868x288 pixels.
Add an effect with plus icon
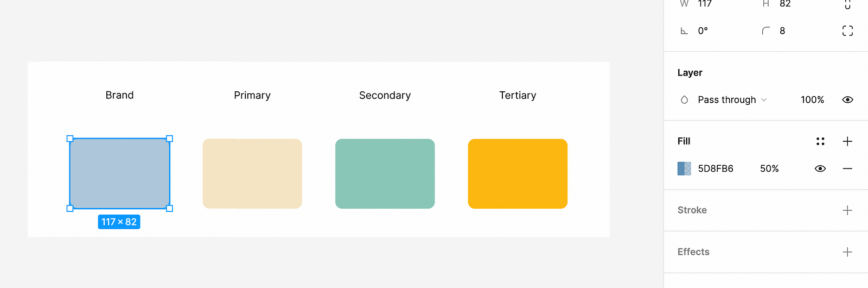tap(847, 252)
